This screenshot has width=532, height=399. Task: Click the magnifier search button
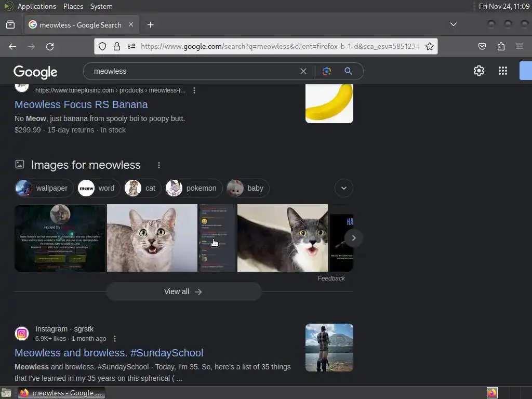[348, 71]
